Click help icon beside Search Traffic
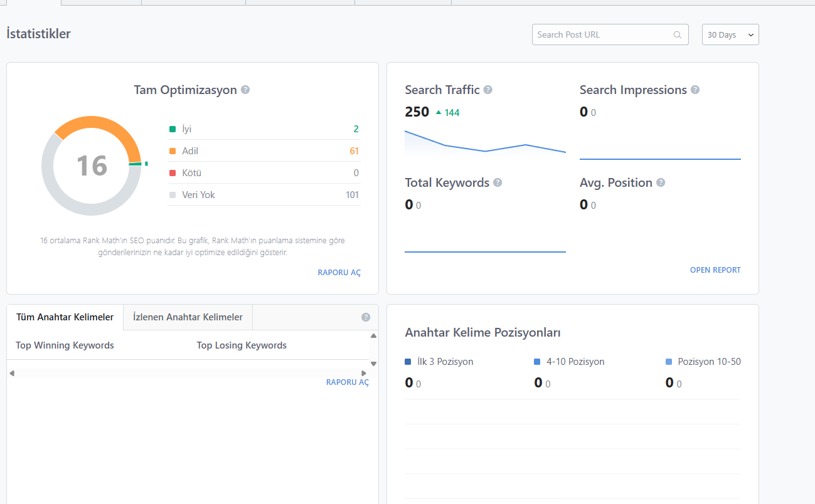Viewport: 815px width, 504px height. coord(487,90)
